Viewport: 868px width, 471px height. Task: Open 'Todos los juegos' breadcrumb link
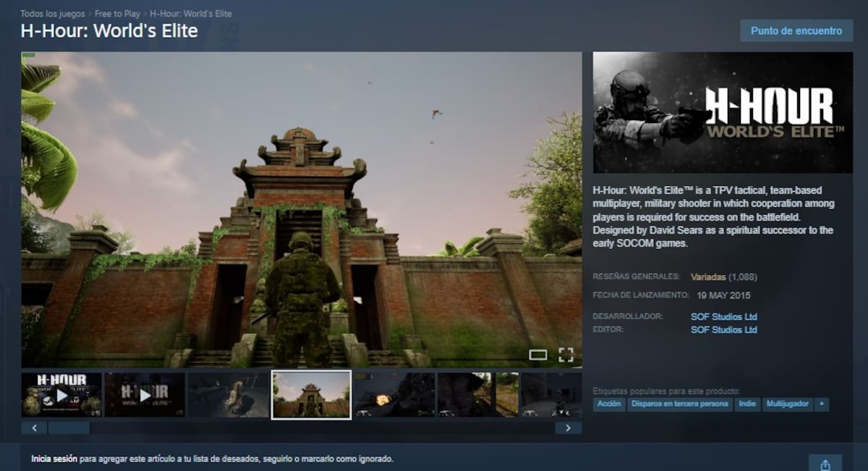tap(51, 14)
